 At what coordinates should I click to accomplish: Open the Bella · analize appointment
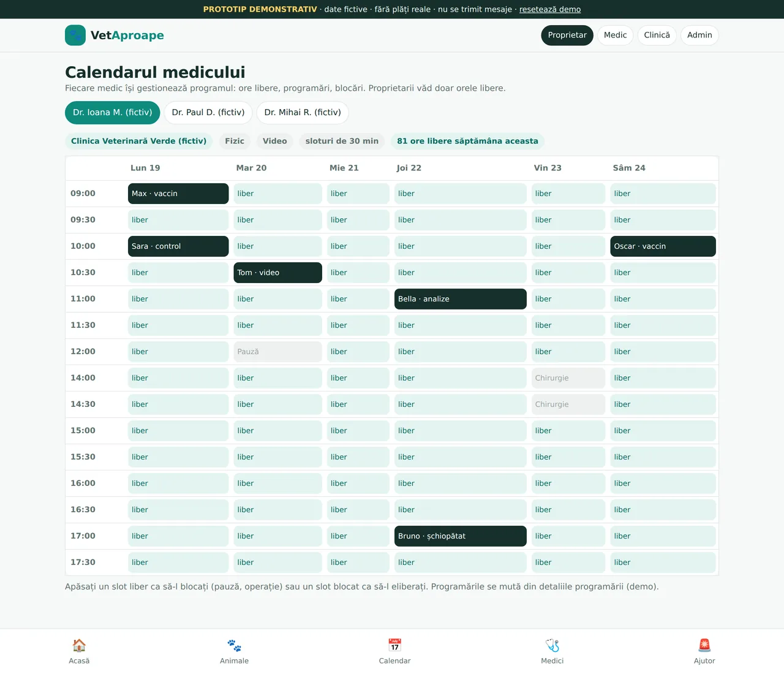[461, 299]
